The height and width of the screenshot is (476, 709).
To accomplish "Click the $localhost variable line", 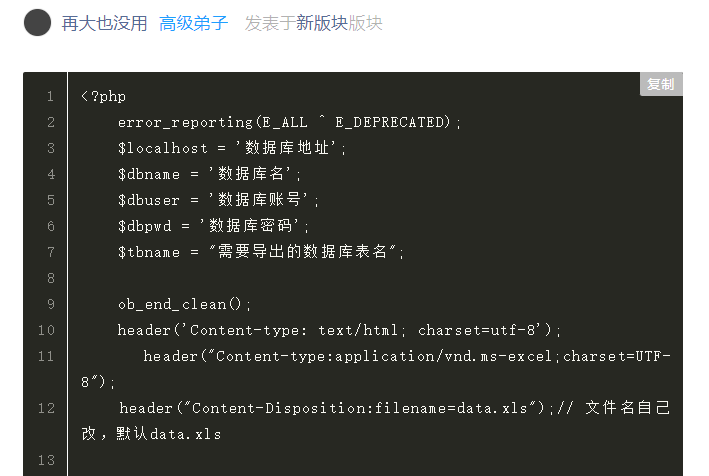I will click(x=232, y=148).
